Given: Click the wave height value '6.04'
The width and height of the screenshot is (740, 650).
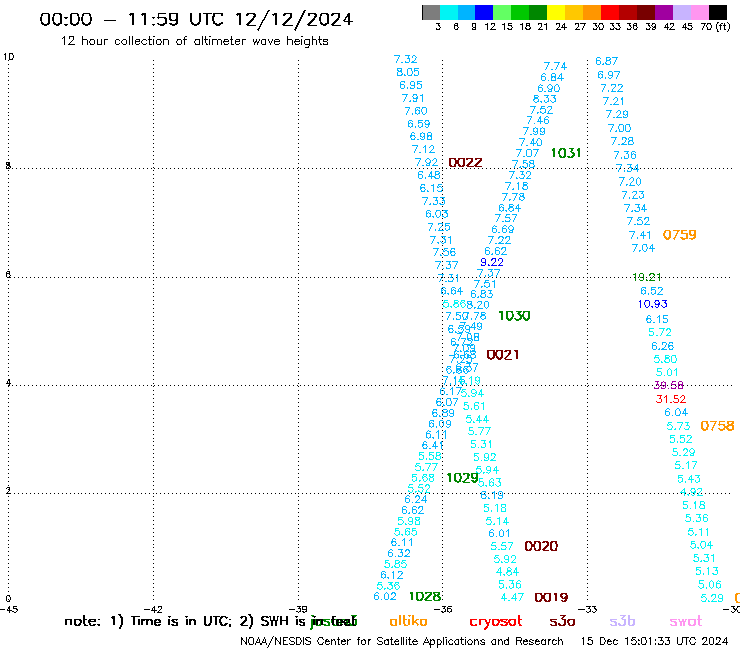Looking at the screenshot, I should click(676, 413).
